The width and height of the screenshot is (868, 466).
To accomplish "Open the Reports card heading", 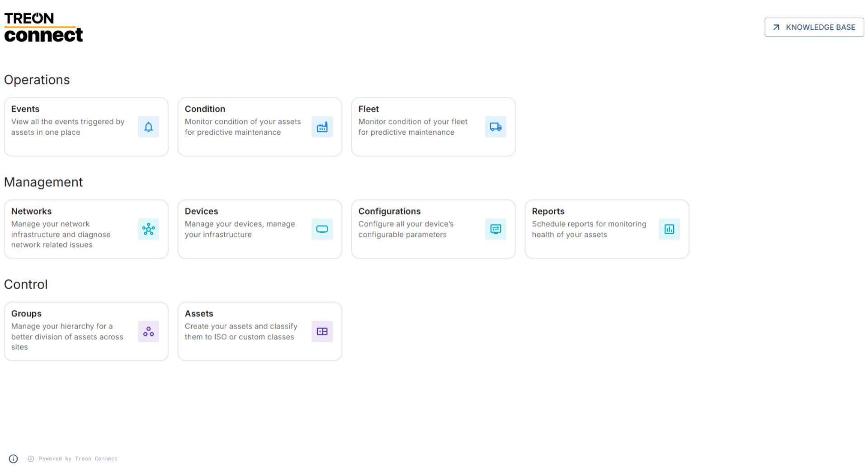I will [x=548, y=211].
